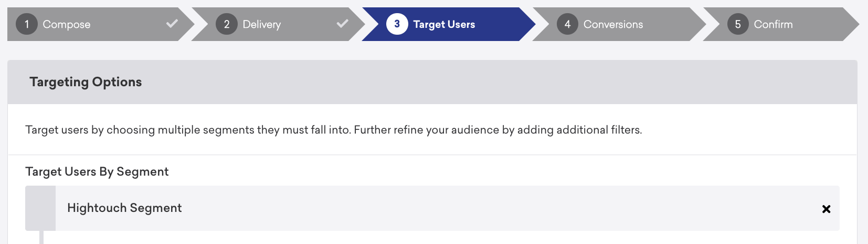The height and width of the screenshot is (244, 868).
Task: Click the Delivery step checkmark
Action: pos(343,24)
